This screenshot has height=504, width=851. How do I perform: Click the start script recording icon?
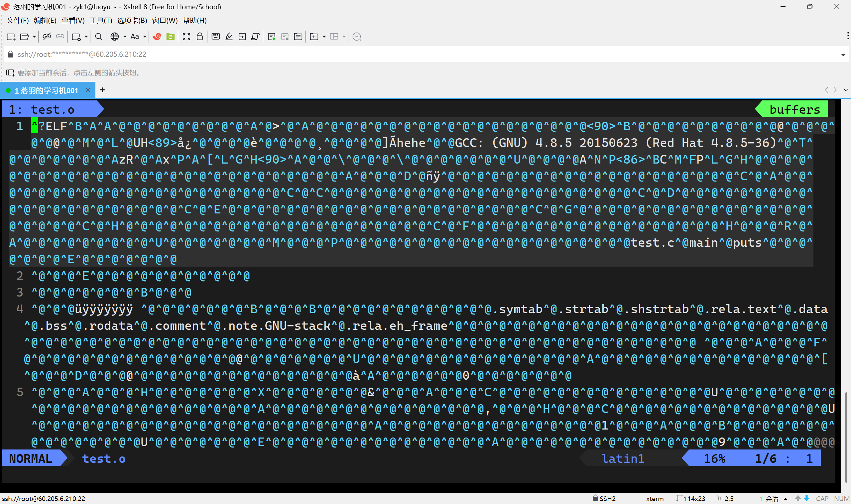[271, 37]
